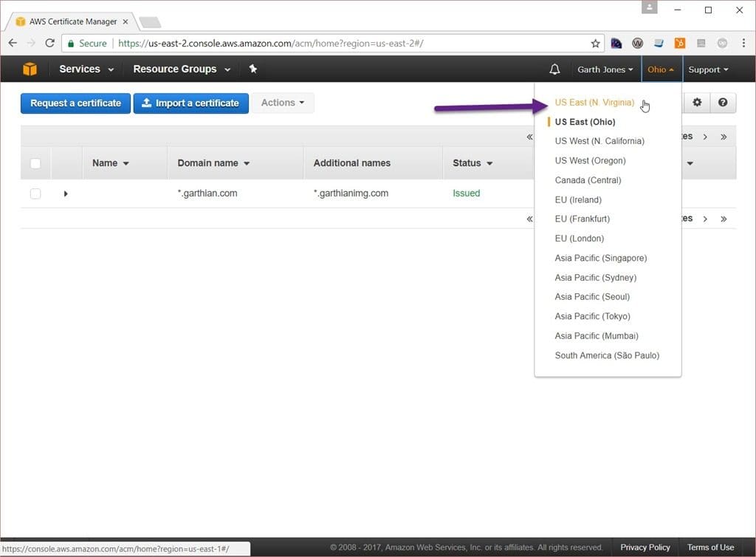This screenshot has height=557, width=756.
Task: Reload the page with refresh icon
Action: point(49,43)
